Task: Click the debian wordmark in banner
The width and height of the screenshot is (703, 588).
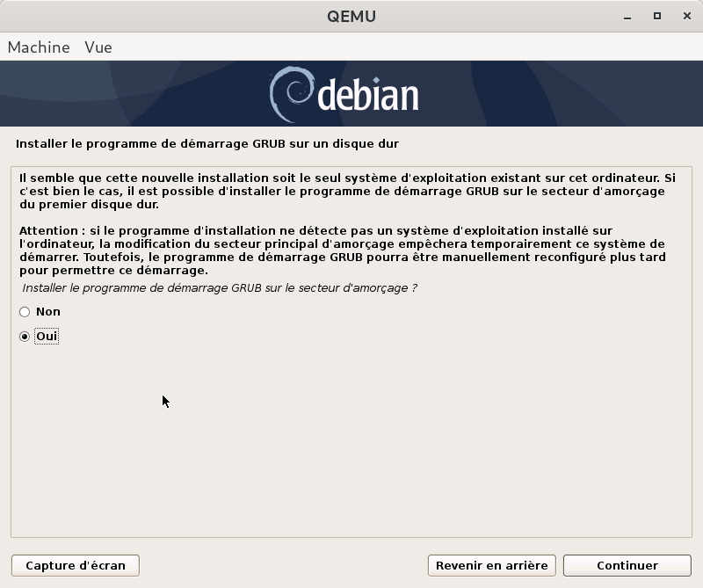Action: [x=367, y=96]
